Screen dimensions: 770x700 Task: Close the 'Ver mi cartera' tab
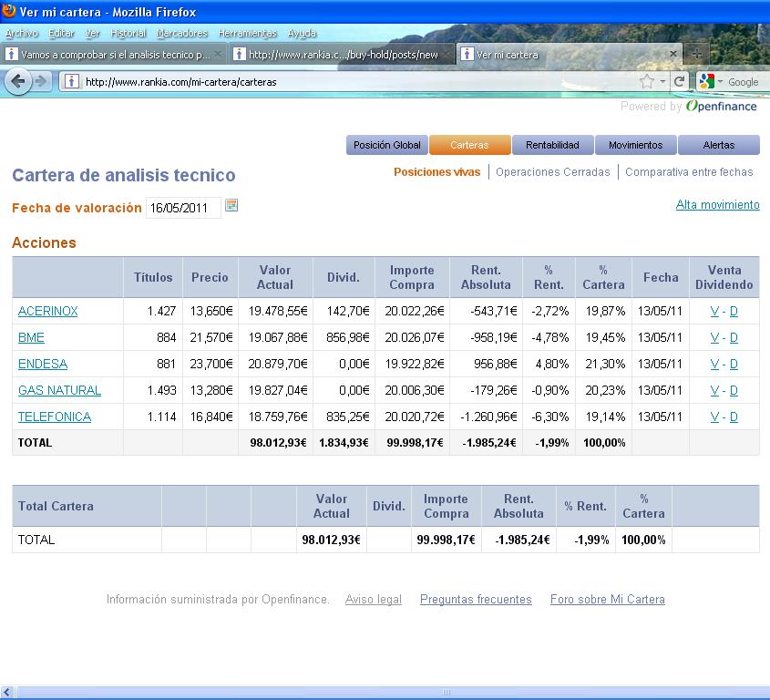[673, 54]
